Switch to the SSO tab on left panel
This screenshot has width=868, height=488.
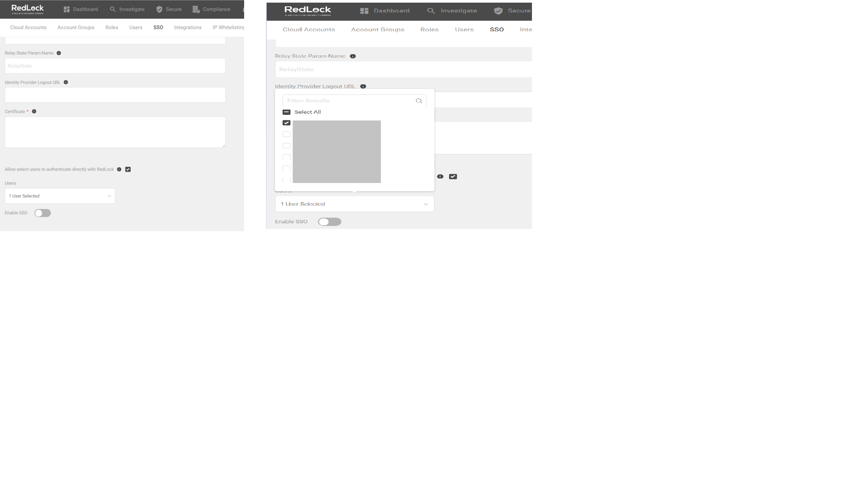click(158, 27)
